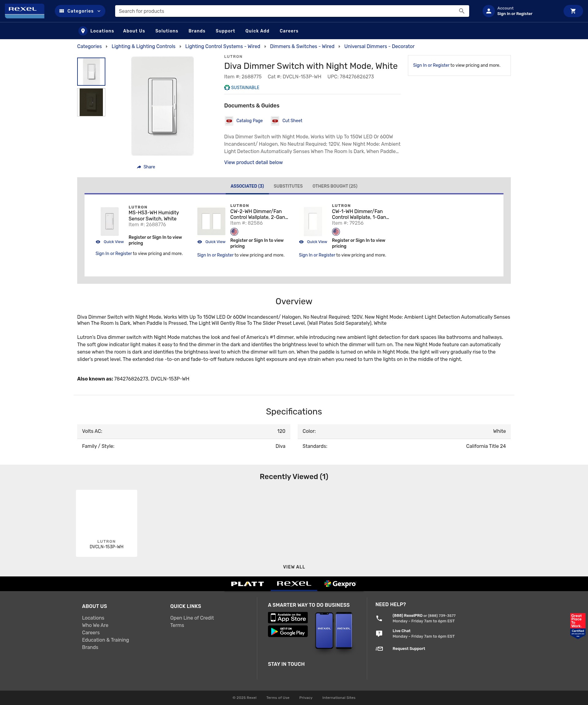Open footer Education & Training link
The height and width of the screenshot is (705, 588).
[105, 640]
